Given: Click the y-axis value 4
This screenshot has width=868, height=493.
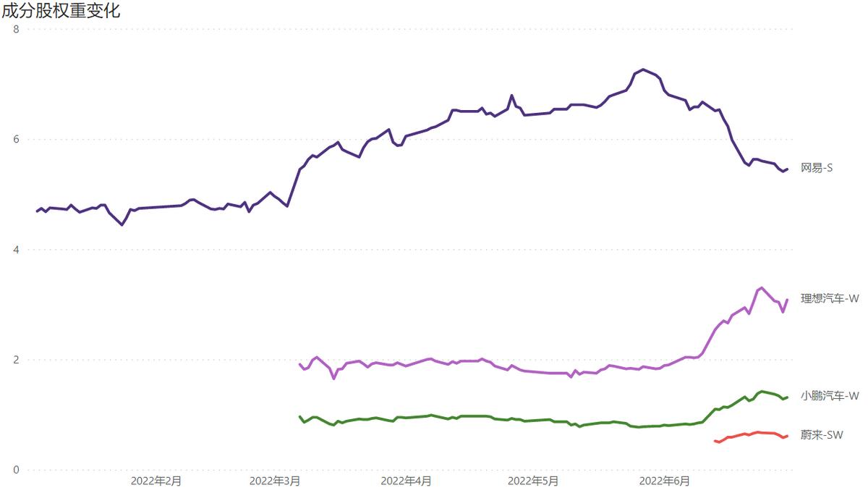Looking at the screenshot, I should [17, 250].
